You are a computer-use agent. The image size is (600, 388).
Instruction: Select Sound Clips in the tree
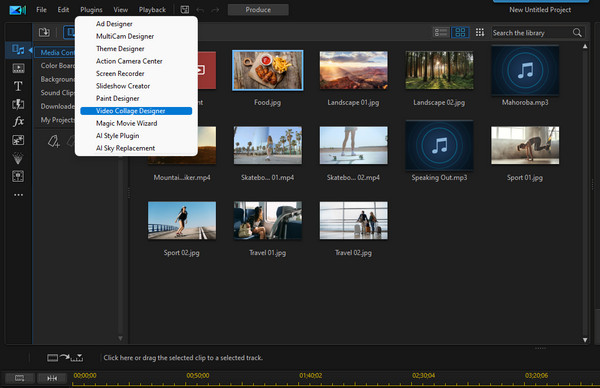click(57, 93)
